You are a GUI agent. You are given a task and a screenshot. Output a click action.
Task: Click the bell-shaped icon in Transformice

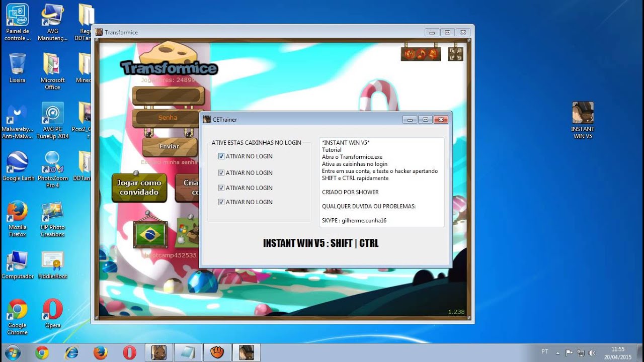pos(433,53)
